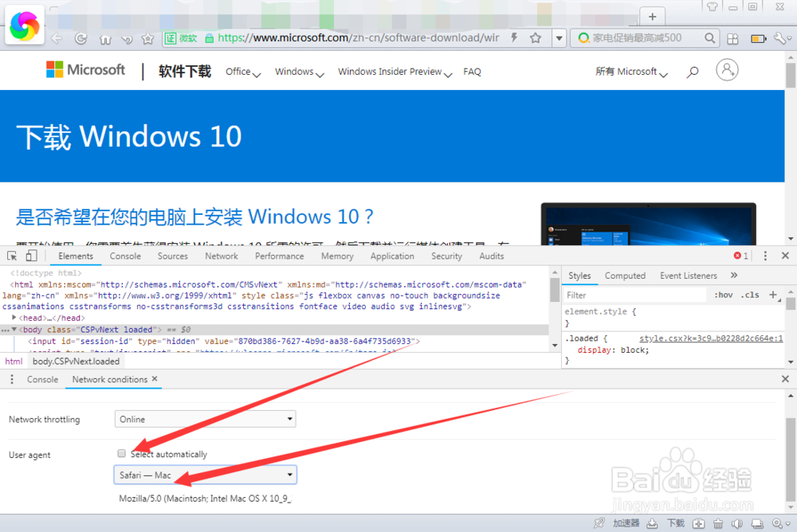Toggle the .cls class editor in Styles

coord(750,294)
